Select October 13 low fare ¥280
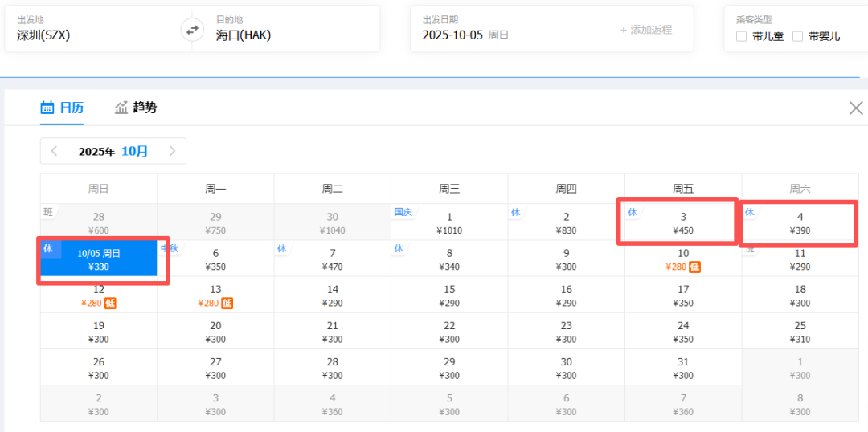Screen dimensions: 868x432 coord(215,295)
